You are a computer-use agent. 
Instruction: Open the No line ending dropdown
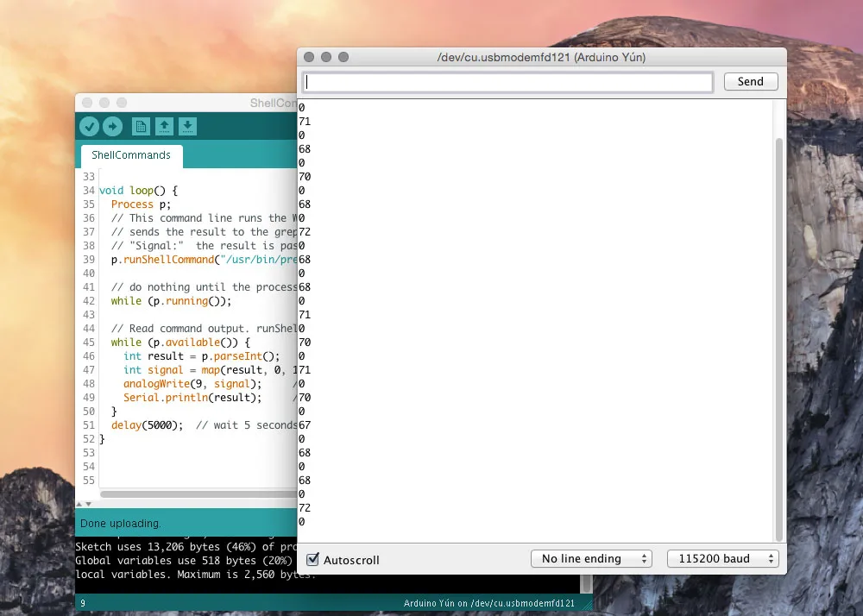[591, 559]
